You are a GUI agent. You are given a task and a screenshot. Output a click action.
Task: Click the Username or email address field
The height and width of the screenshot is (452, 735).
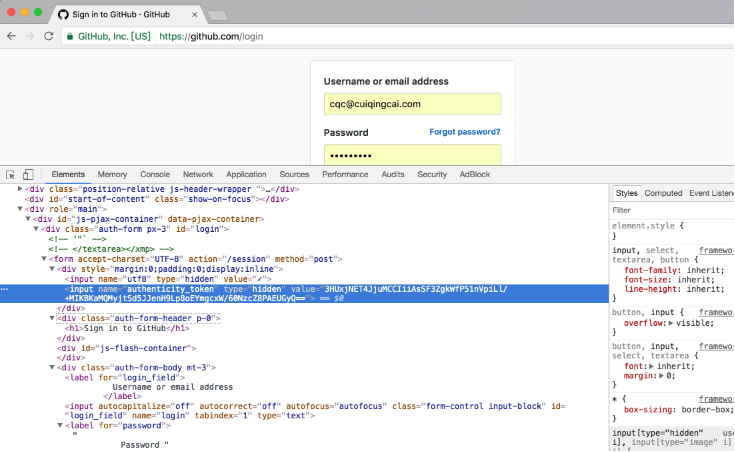point(412,103)
